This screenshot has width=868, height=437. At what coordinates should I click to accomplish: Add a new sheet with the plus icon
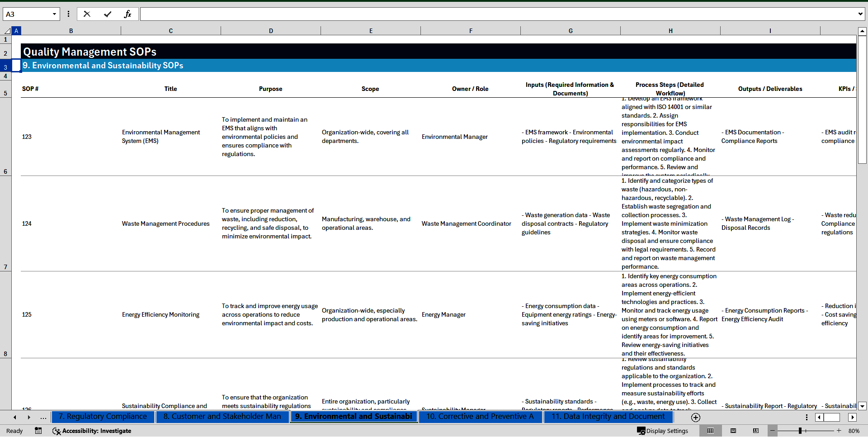(696, 418)
